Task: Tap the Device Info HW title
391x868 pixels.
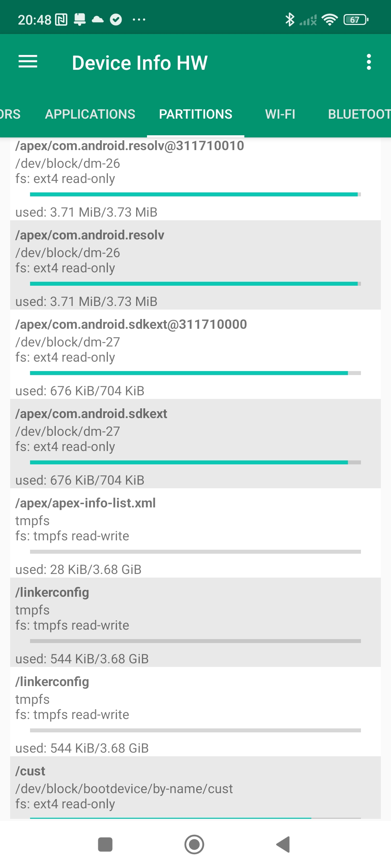Action: pyautogui.click(x=140, y=63)
